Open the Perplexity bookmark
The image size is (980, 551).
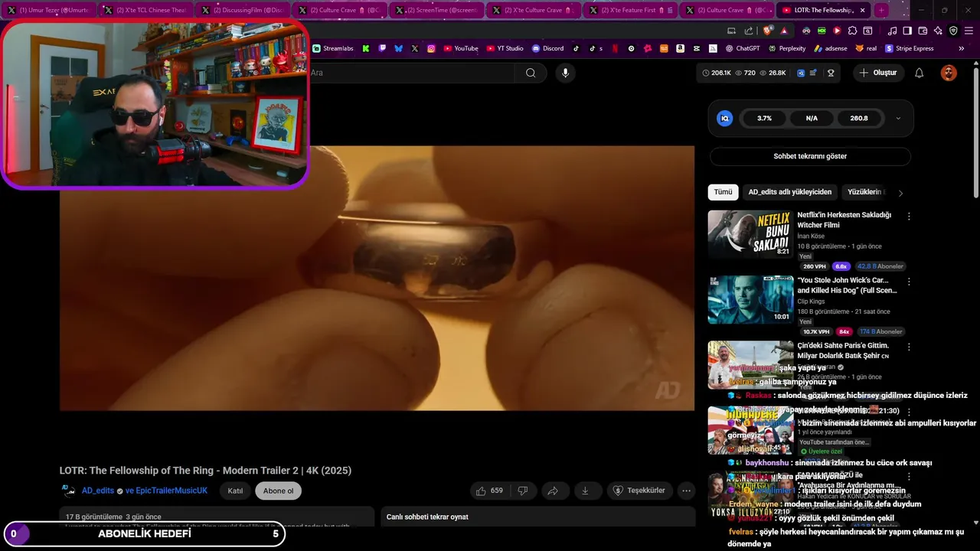pos(786,48)
